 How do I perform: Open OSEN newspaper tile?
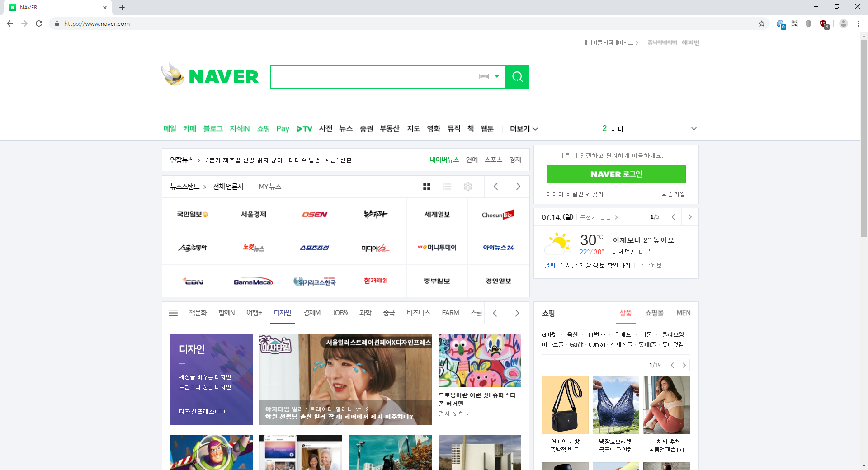tap(315, 214)
